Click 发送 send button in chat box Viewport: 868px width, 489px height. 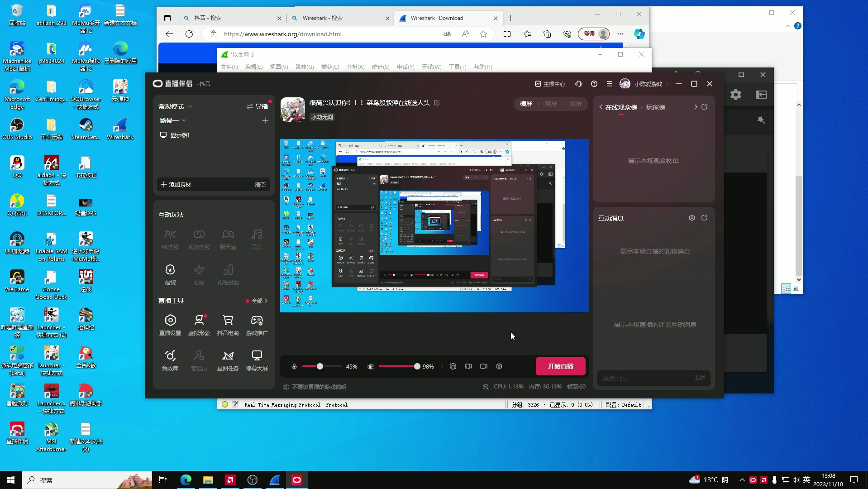700,378
